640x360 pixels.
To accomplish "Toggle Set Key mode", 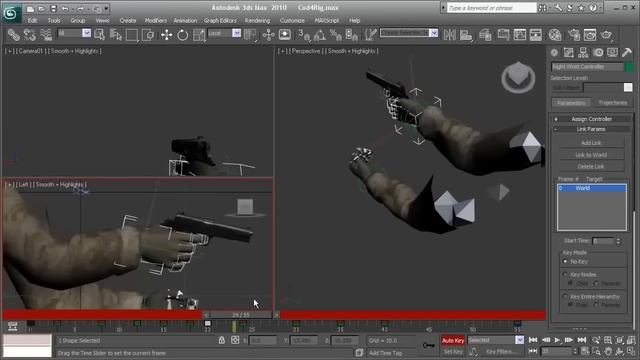I will click(x=453, y=351).
